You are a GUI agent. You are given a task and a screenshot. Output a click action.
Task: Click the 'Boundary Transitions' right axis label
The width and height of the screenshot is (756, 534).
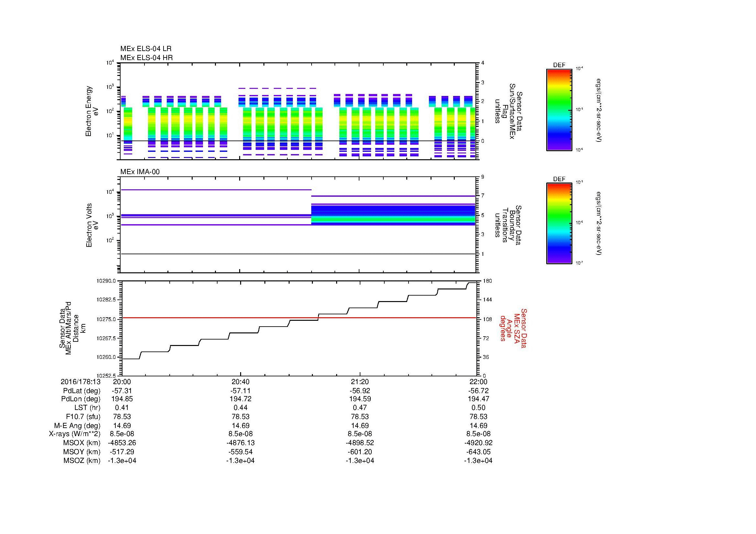[x=508, y=225]
